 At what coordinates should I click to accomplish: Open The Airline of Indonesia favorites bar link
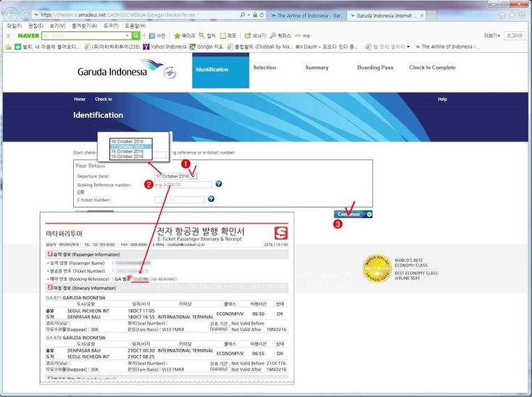[447, 47]
